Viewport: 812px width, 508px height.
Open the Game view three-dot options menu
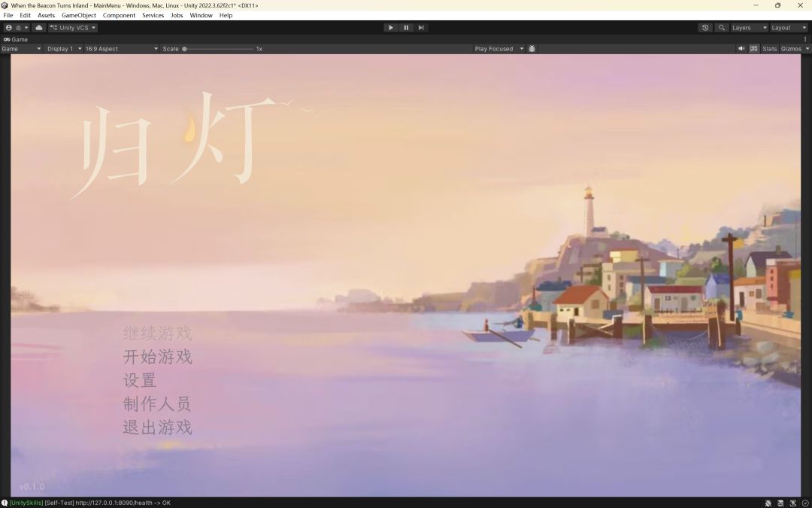(805, 39)
